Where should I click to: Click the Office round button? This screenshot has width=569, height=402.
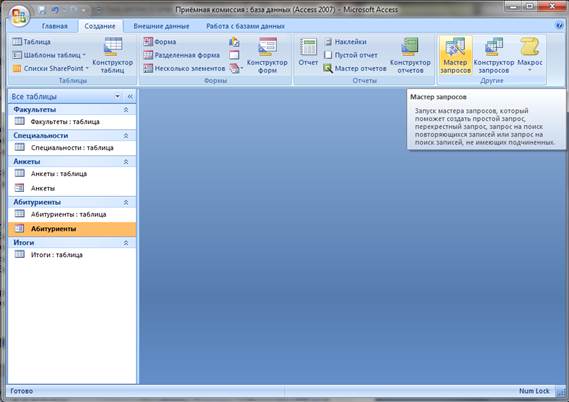point(20,16)
